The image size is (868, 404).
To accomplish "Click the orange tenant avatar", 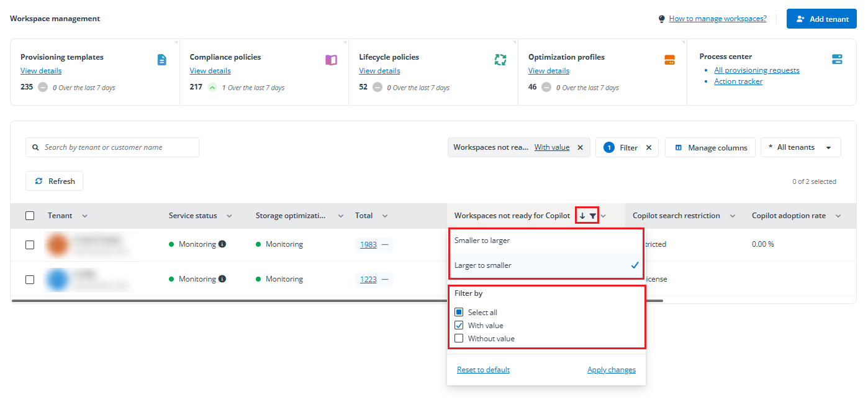I will (x=58, y=244).
